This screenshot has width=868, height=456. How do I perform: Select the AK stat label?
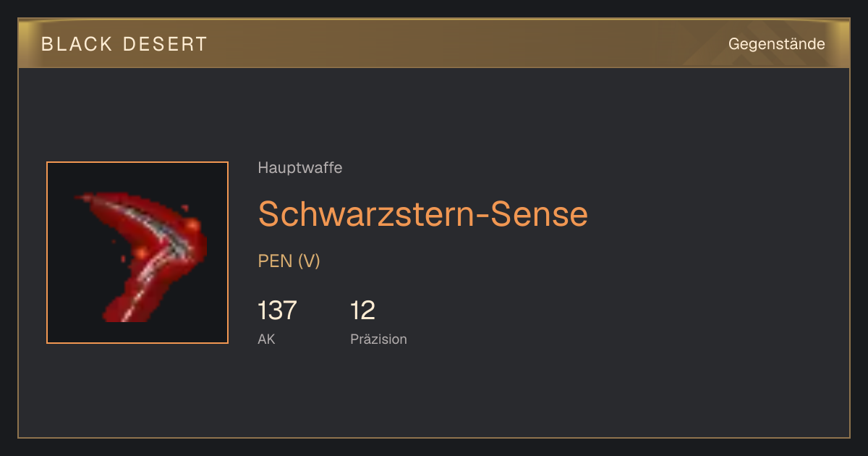coord(266,339)
